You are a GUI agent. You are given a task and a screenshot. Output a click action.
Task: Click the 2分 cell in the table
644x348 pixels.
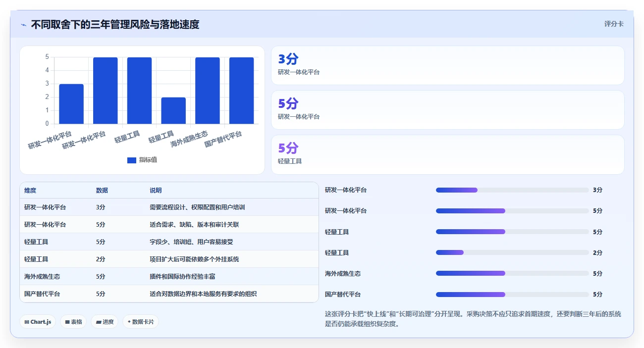tap(101, 259)
